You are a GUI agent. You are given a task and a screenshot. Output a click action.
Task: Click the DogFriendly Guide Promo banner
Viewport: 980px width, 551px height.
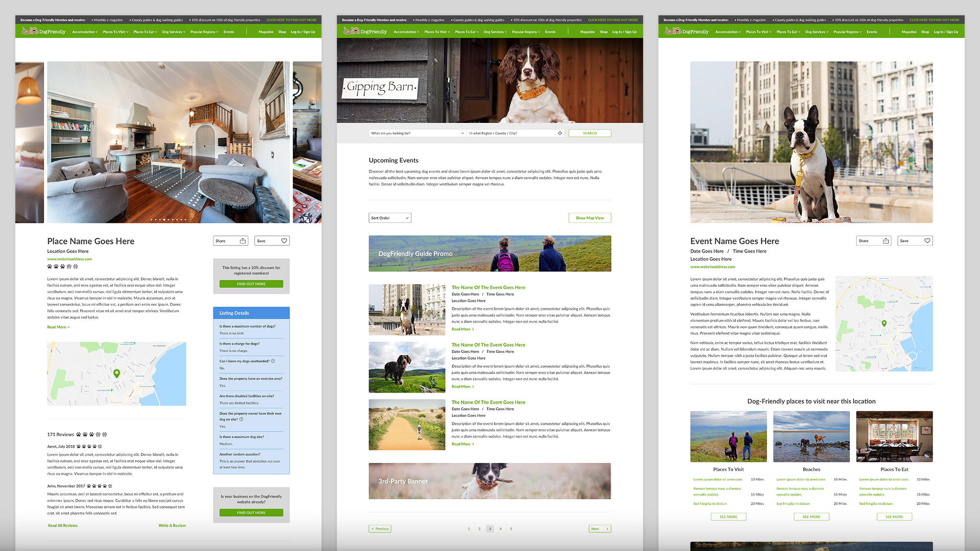[490, 253]
